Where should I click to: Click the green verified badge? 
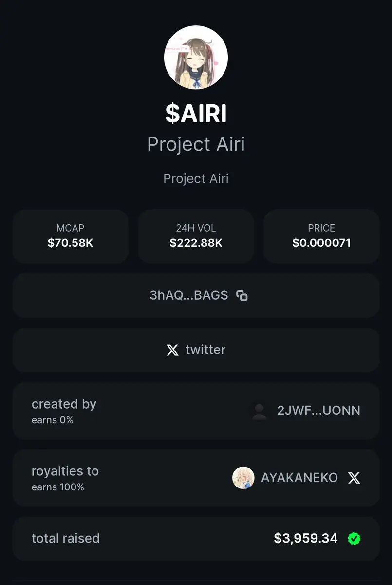(354, 539)
